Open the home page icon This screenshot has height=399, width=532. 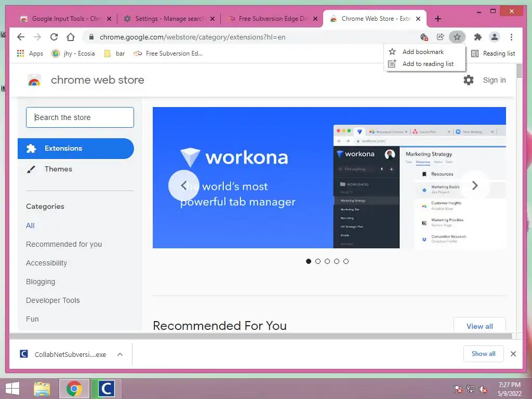pos(71,37)
